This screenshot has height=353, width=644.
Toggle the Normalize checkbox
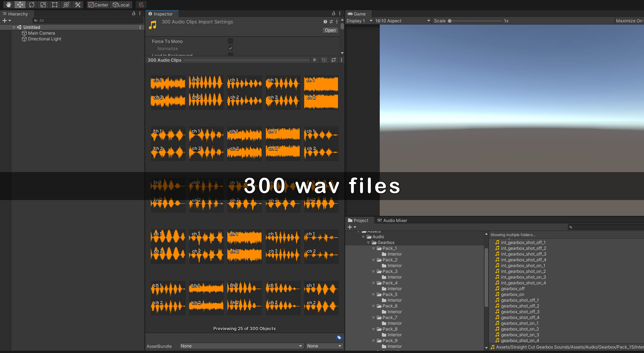click(230, 49)
